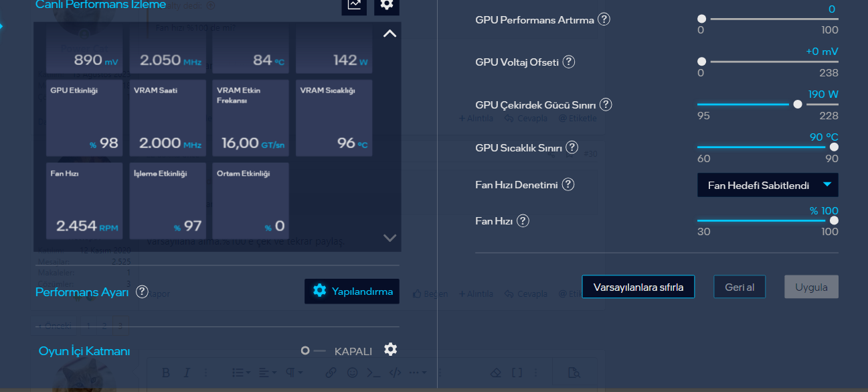Collapse the telemetry tiles with up chevron

[389, 34]
